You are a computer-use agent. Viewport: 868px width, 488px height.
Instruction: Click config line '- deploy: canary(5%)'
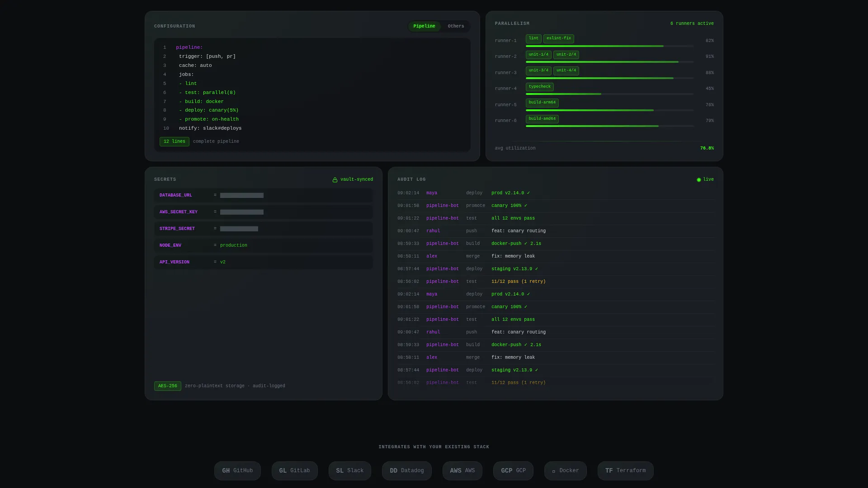pyautogui.click(x=209, y=110)
